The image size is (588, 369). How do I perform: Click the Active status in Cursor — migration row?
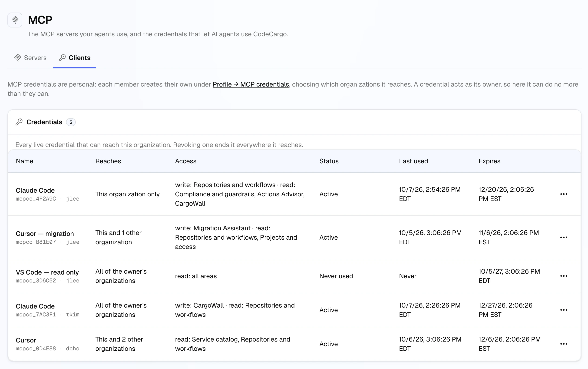pyautogui.click(x=328, y=237)
